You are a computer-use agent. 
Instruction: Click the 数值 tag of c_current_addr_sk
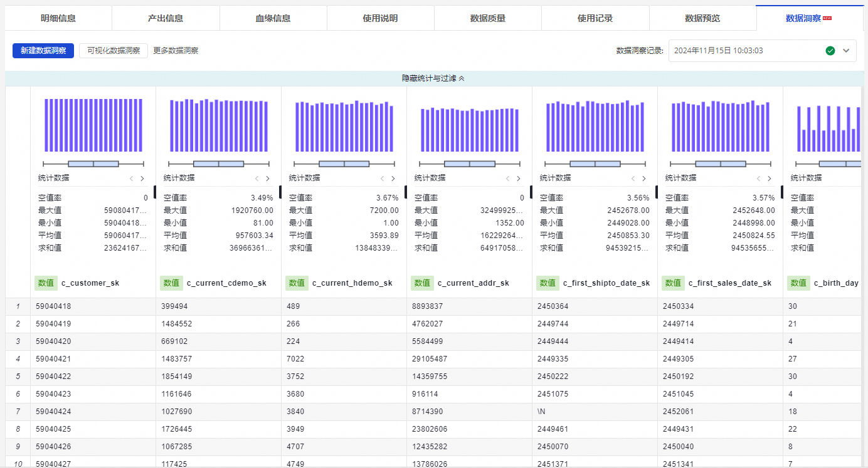[422, 283]
